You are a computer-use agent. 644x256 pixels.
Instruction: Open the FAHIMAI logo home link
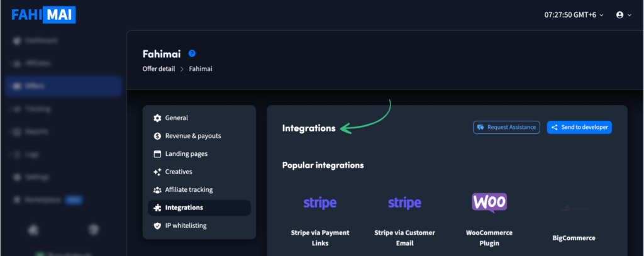pos(43,14)
